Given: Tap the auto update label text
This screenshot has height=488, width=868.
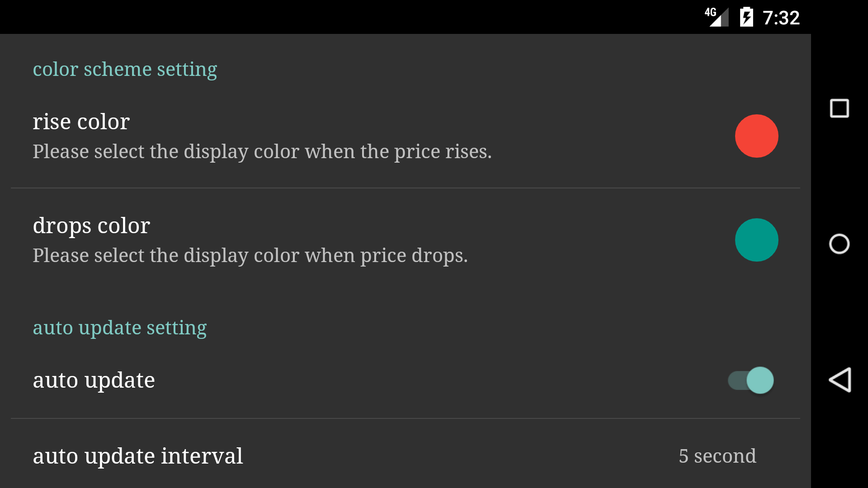Looking at the screenshot, I should tap(94, 380).
